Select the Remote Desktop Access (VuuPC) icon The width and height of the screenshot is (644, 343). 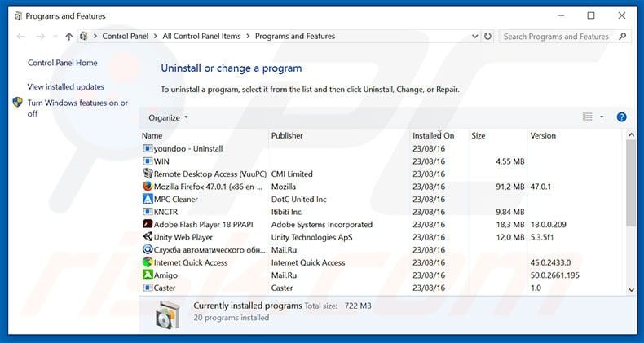click(148, 174)
